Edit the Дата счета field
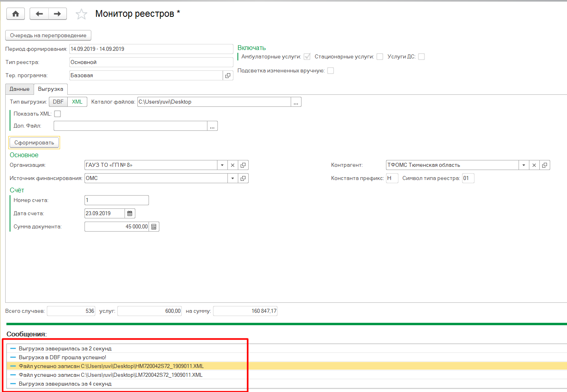Image resolution: width=567 pixels, height=392 pixels. tap(105, 214)
